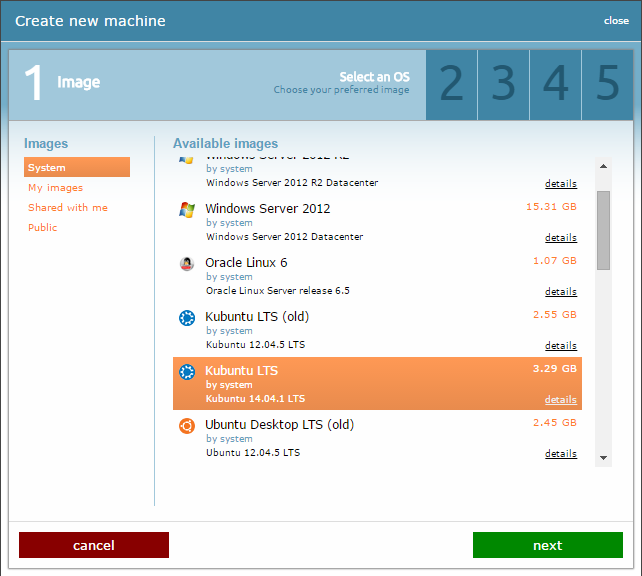Click the green next button
Viewport: 642px width, 576px height.
[x=548, y=545]
